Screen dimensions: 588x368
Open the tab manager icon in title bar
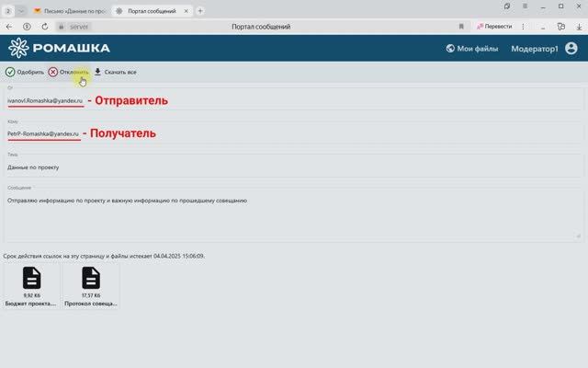click(507, 6)
